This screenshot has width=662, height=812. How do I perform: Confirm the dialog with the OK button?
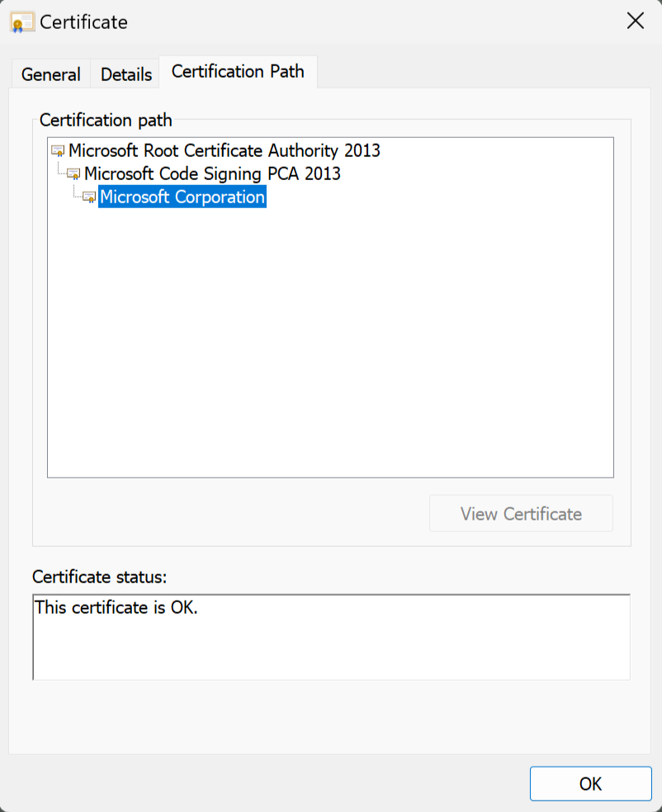coord(590,783)
